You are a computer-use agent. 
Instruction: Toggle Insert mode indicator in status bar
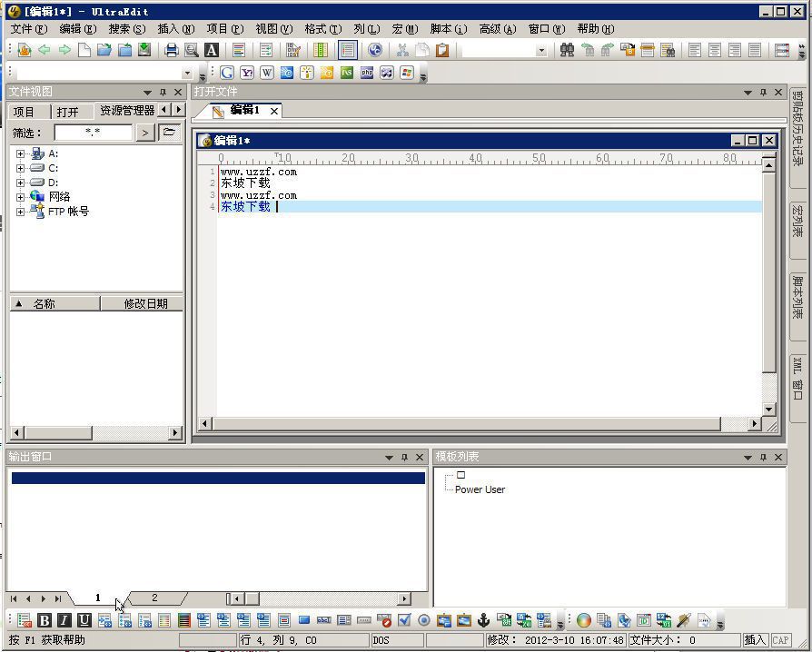coord(755,640)
